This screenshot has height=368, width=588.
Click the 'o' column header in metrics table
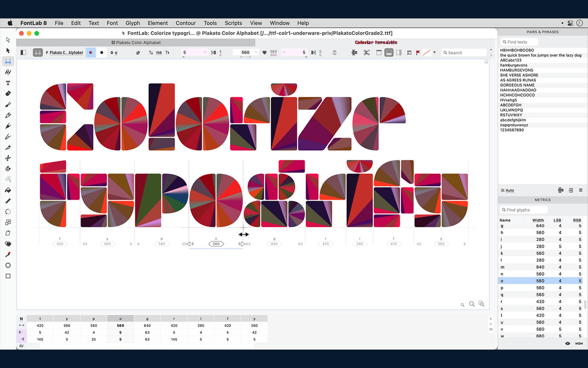click(x=120, y=318)
